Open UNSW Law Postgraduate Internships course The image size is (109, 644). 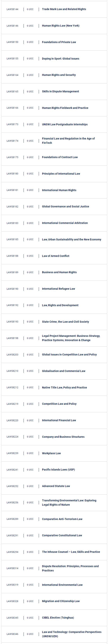pyautogui.click(x=54, y=125)
